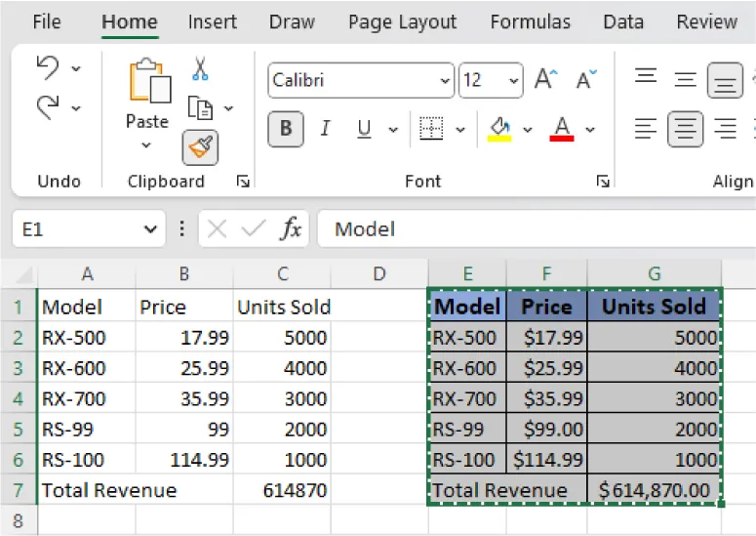The height and width of the screenshot is (536, 756).
Task: Open the Calibri font name dropdown
Action: [x=444, y=80]
